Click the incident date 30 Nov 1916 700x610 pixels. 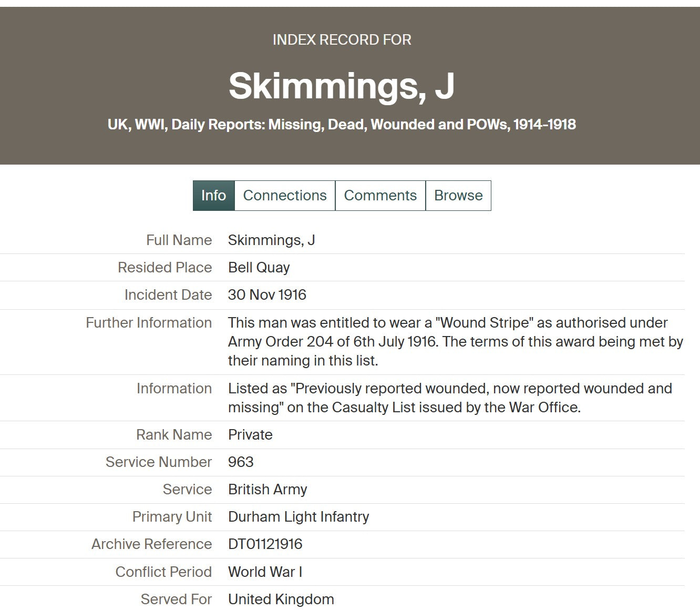[267, 295]
